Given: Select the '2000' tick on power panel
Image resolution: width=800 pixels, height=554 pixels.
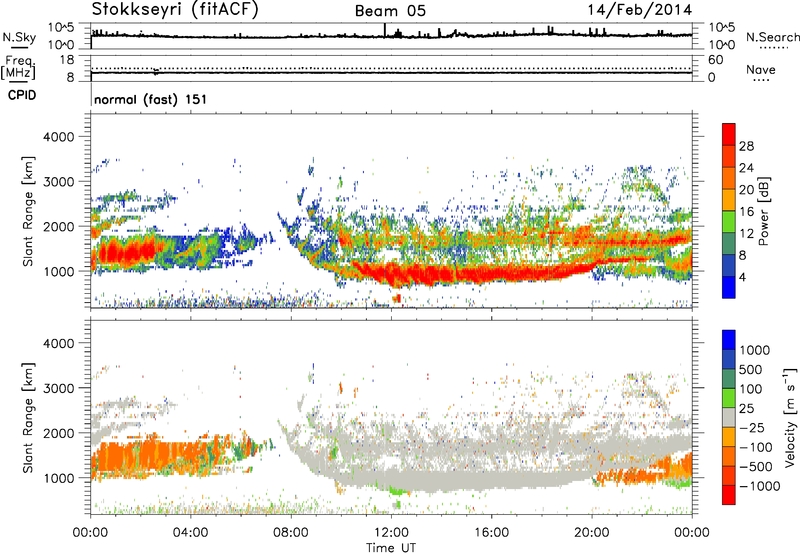Looking at the screenshot, I should 58,226.
